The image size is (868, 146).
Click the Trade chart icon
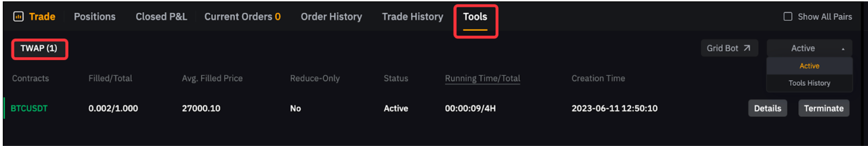tap(18, 16)
